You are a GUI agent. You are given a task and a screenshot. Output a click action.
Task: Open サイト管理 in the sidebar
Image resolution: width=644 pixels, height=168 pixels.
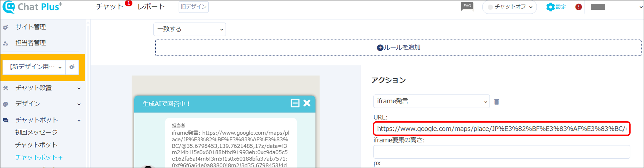coord(30,27)
